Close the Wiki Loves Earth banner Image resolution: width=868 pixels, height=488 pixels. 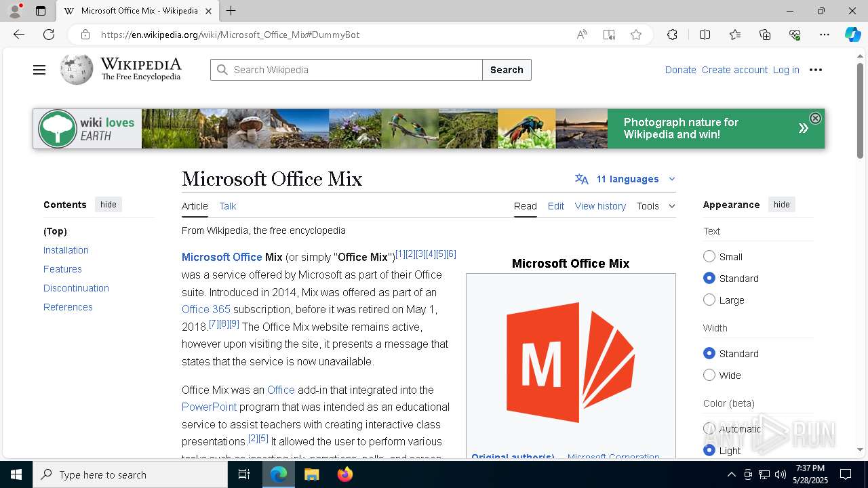pos(815,118)
